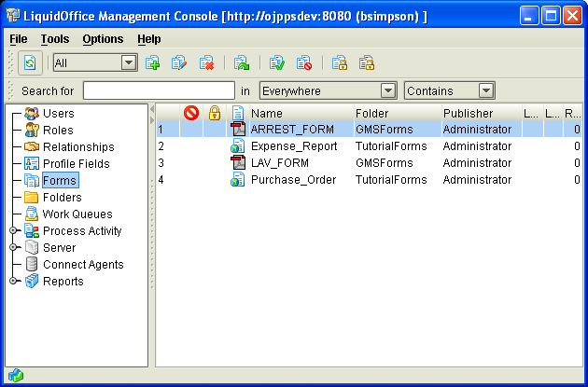Click the add new form icon

[x=153, y=62]
